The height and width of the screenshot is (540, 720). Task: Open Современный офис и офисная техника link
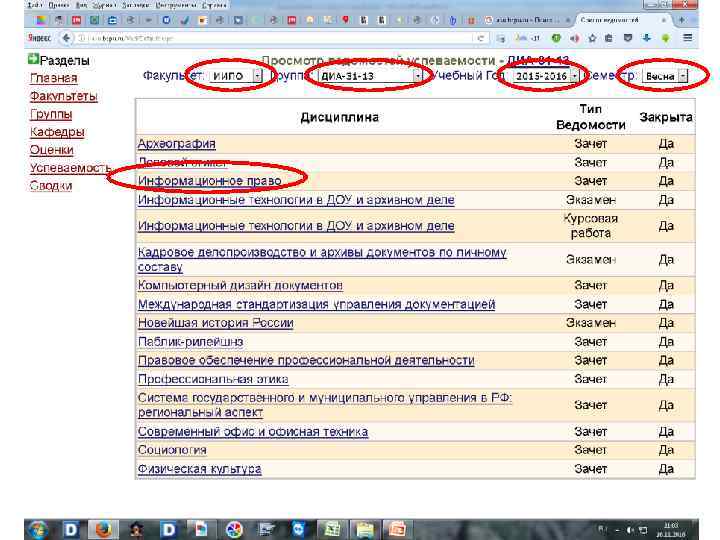[x=253, y=432]
